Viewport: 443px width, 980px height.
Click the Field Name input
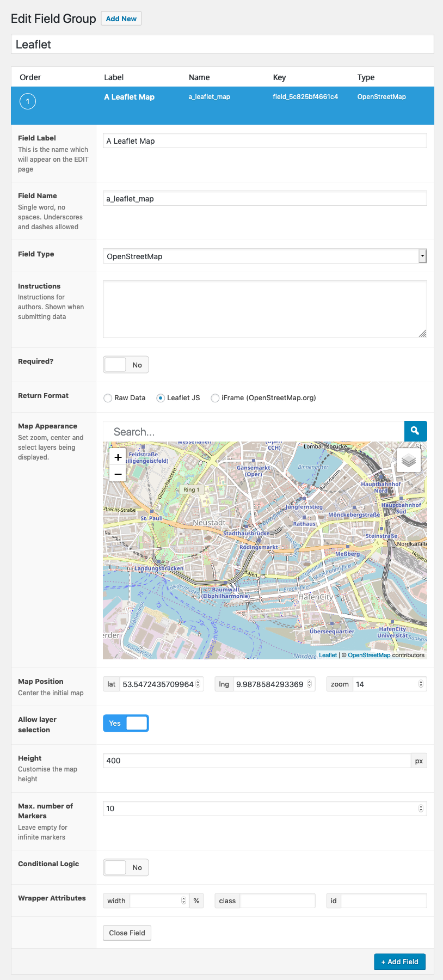point(264,198)
